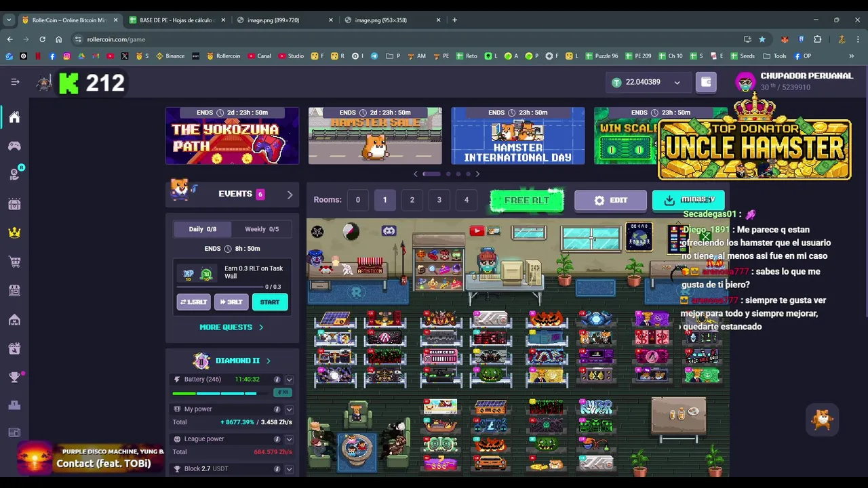Screen dimensions: 868x488
Task: Open the Chrome extensions puzzle icon
Action: click(818, 39)
